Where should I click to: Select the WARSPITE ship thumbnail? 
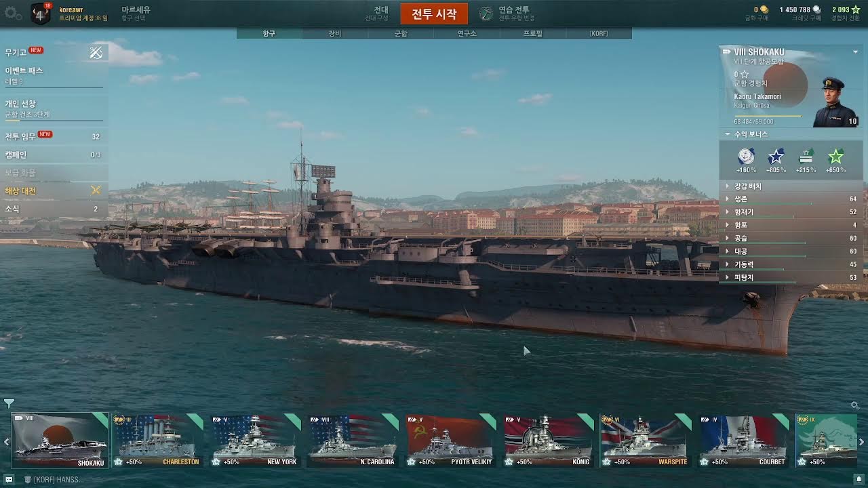click(646, 440)
